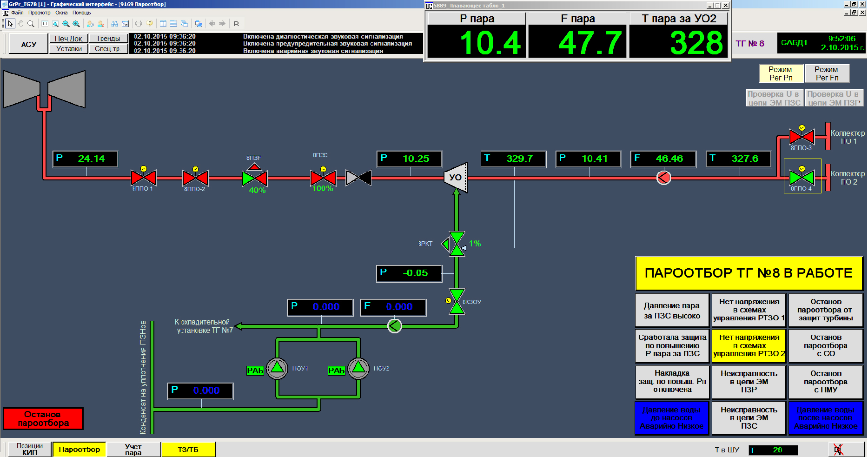Image resolution: width=868 pixels, height=457 pixels.
Task: Click the zoom out toolbar icon
Action: [66, 24]
